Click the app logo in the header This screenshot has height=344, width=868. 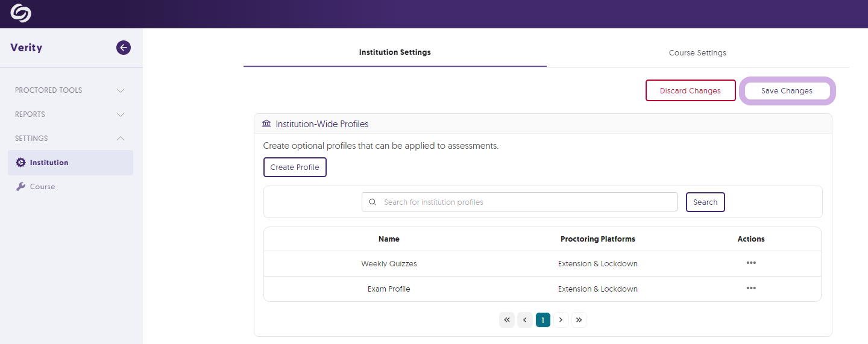[20, 13]
